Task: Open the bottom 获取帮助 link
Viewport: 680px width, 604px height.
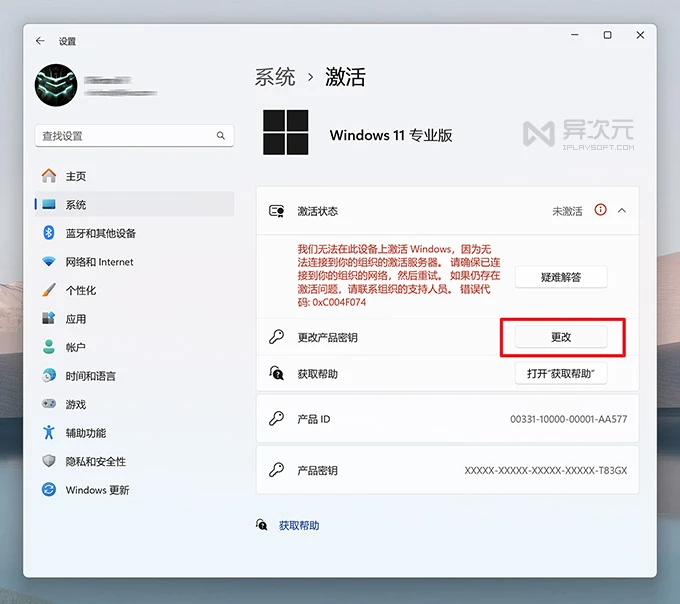Action: click(299, 526)
